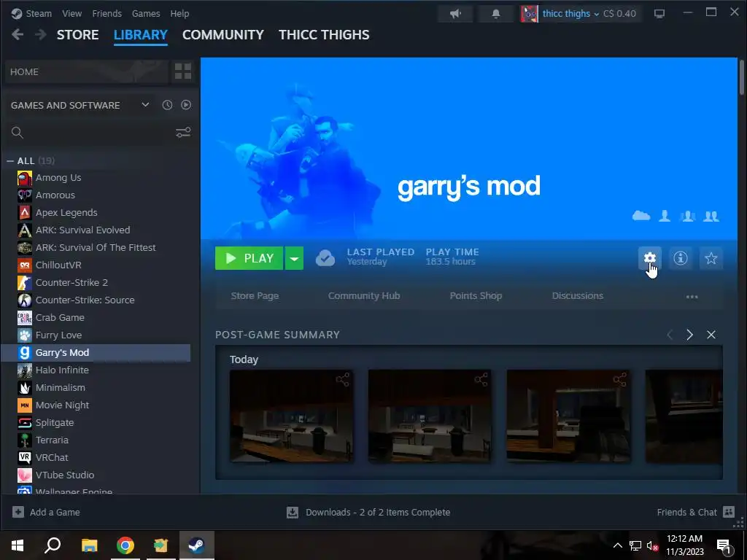The width and height of the screenshot is (747, 560).
Task: Open the View menu
Action: pos(72,13)
